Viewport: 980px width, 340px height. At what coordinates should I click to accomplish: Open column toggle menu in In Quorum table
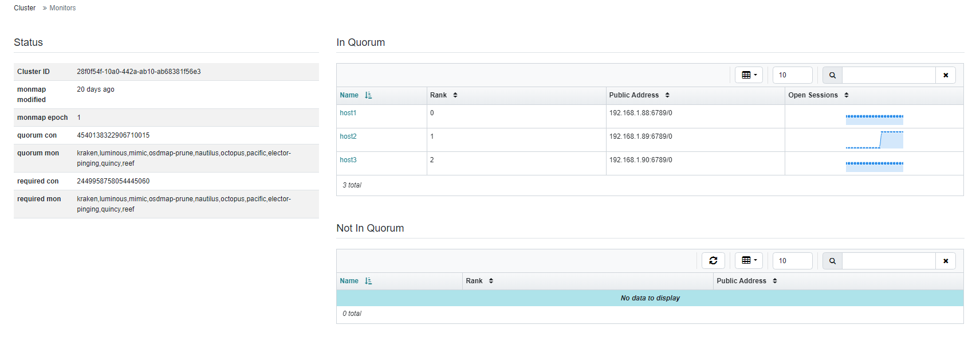click(749, 75)
